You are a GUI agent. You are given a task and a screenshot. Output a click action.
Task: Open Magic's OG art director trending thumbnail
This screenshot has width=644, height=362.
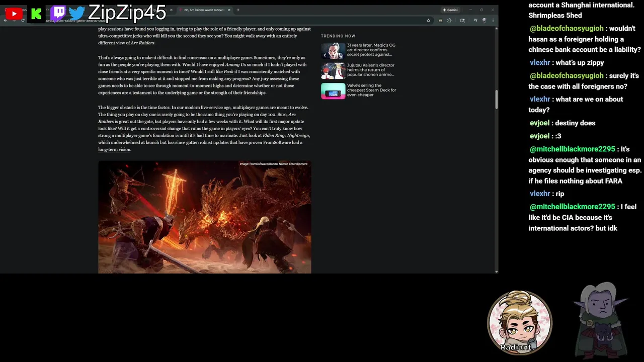(333, 51)
